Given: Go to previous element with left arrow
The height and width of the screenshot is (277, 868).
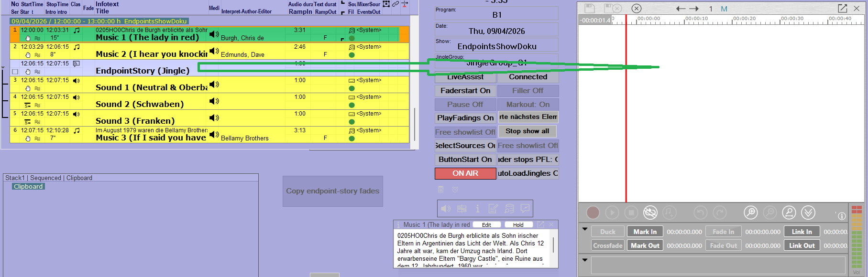Looking at the screenshot, I should pos(681,9).
